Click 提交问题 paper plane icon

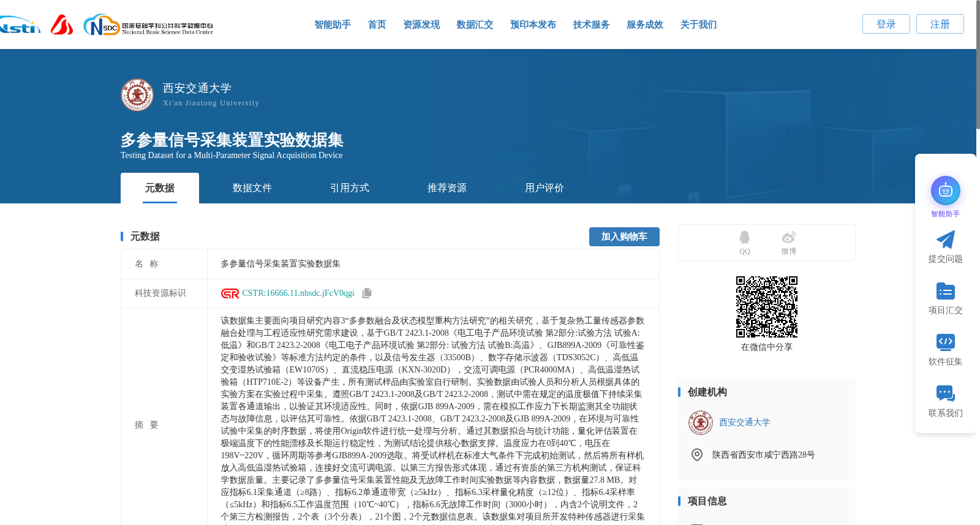coord(945,240)
